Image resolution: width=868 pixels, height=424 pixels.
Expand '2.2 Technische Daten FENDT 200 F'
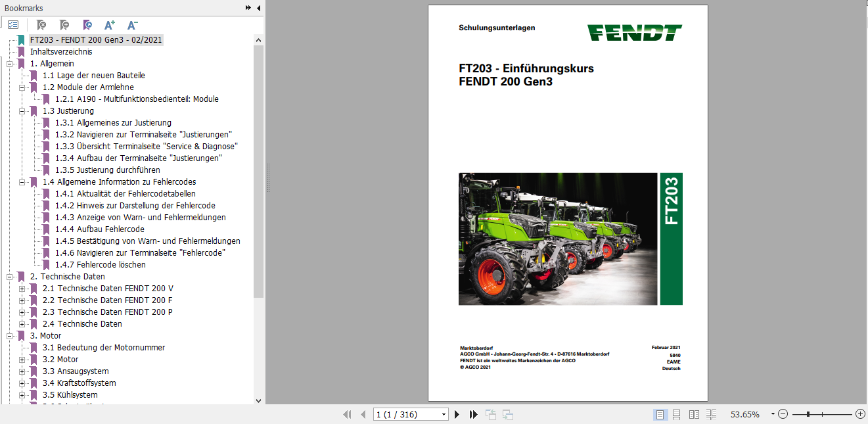coord(22,300)
